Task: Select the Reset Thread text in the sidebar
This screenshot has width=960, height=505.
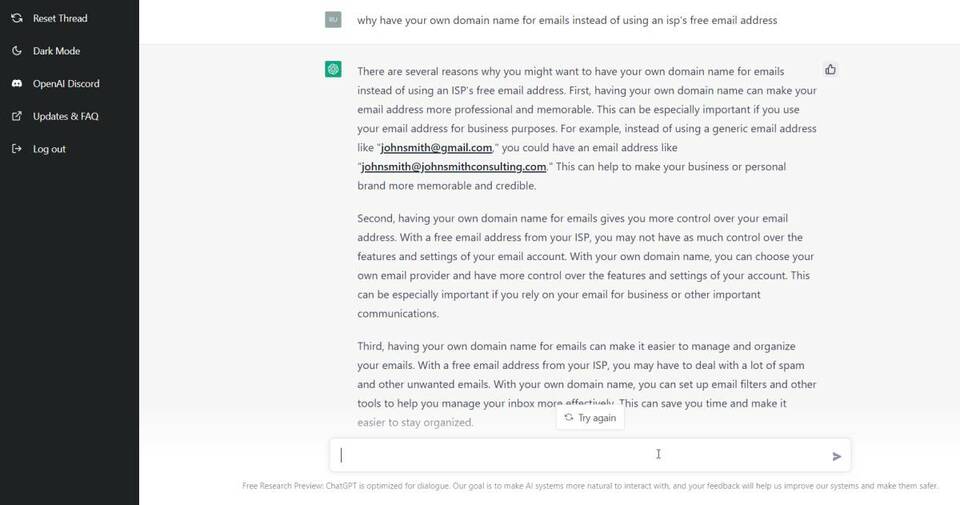Action: pyautogui.click(x=60, y=18)
